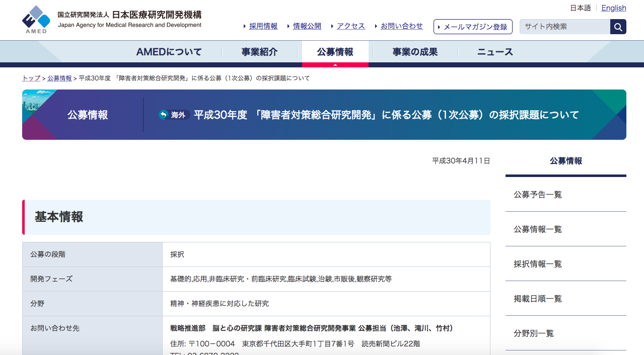
Task: Open 分野別一覧 in the sidebar
Action: click(x=533, y=333)
